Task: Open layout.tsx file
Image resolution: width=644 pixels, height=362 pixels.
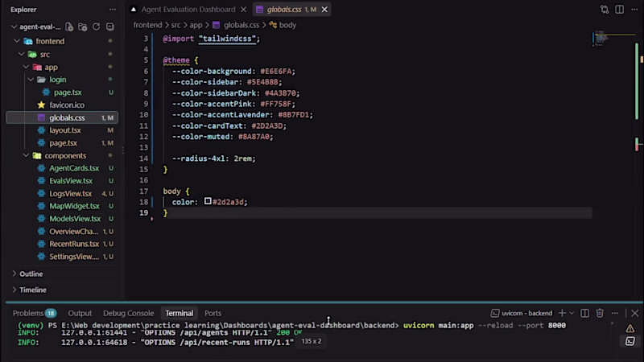Action: (x=65, y=130)
